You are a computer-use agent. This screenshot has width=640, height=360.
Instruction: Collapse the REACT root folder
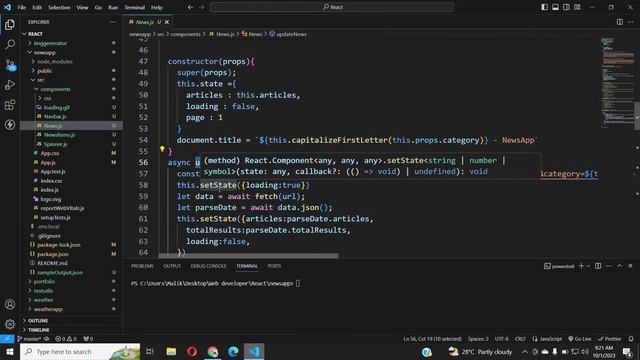pyautogui.click(x=71, y=34)
